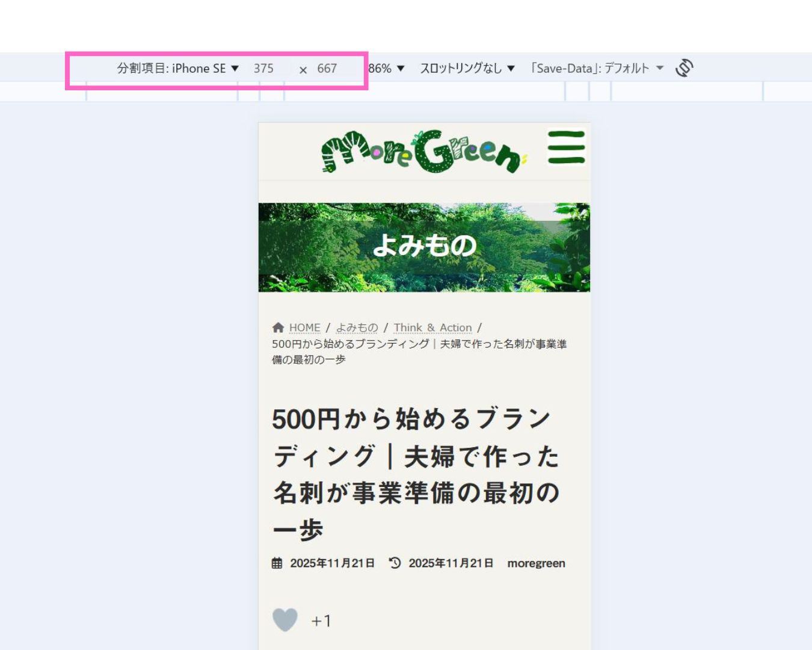Open the 86% zoom dropdown
Image resolution: width=812 pixels, height=650 pixels.
point(386,69)
